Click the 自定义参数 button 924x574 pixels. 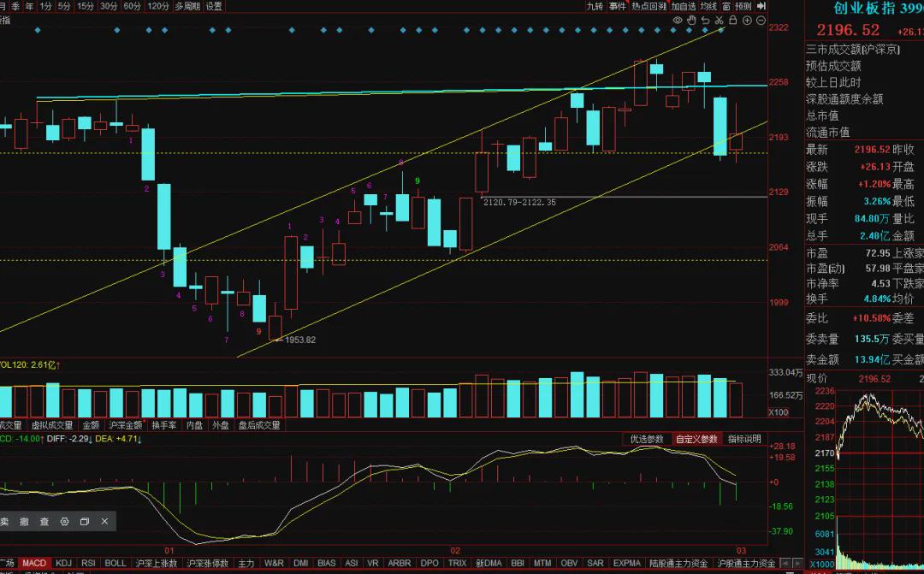696,439
